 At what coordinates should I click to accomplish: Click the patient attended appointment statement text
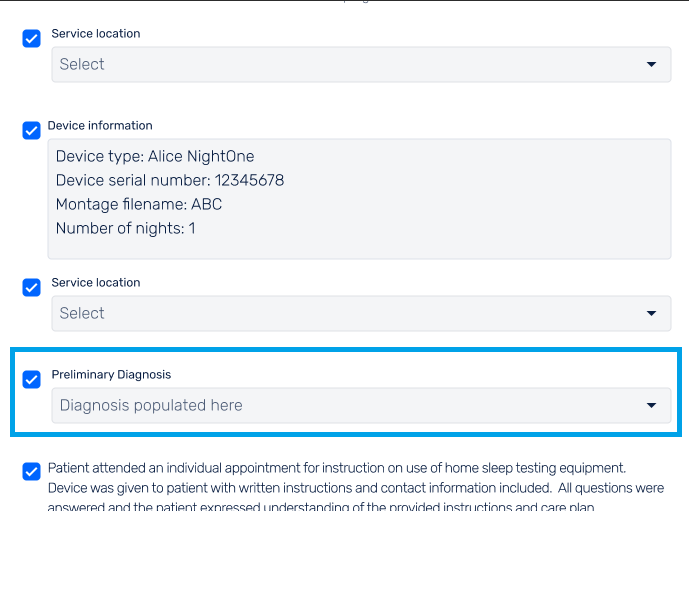[355, 488]
